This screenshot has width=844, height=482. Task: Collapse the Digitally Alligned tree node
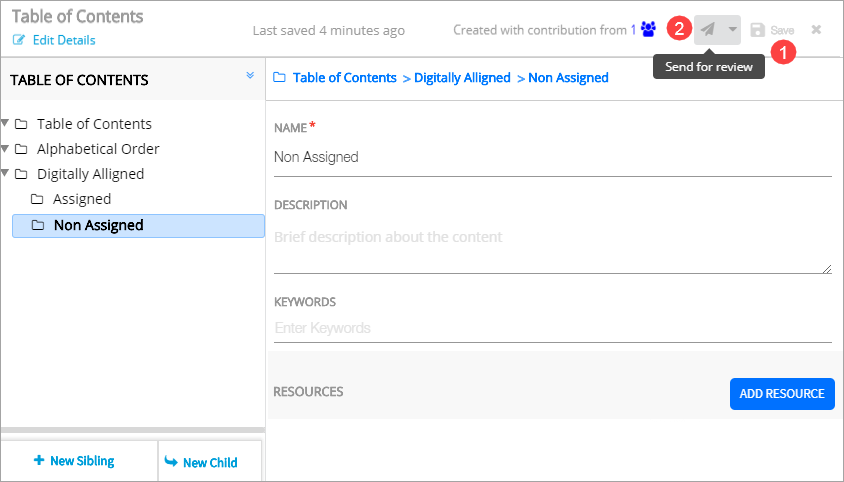pyautogui.click(x=6, y=174)
